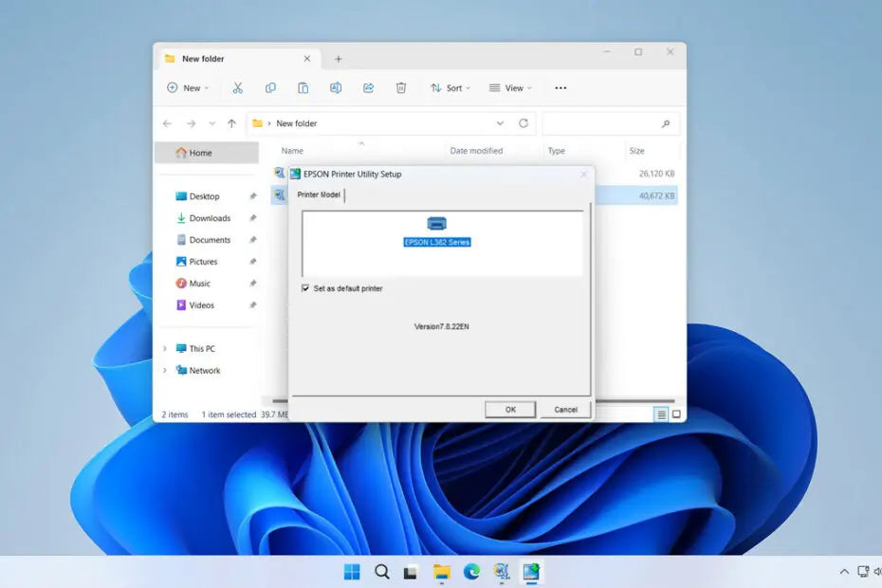
Task: Select the New folder tab in File Explorer
Action: (239, 59)
